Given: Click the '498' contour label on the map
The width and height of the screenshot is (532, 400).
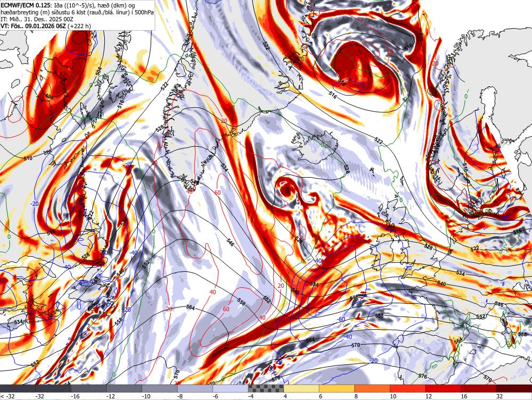Looking at the screenshot, I should click(49, 96).
